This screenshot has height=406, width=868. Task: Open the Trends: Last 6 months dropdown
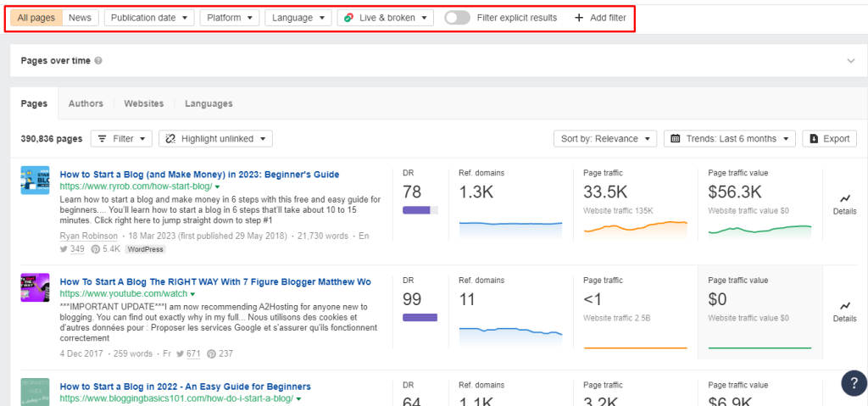(x=730, y=138)
